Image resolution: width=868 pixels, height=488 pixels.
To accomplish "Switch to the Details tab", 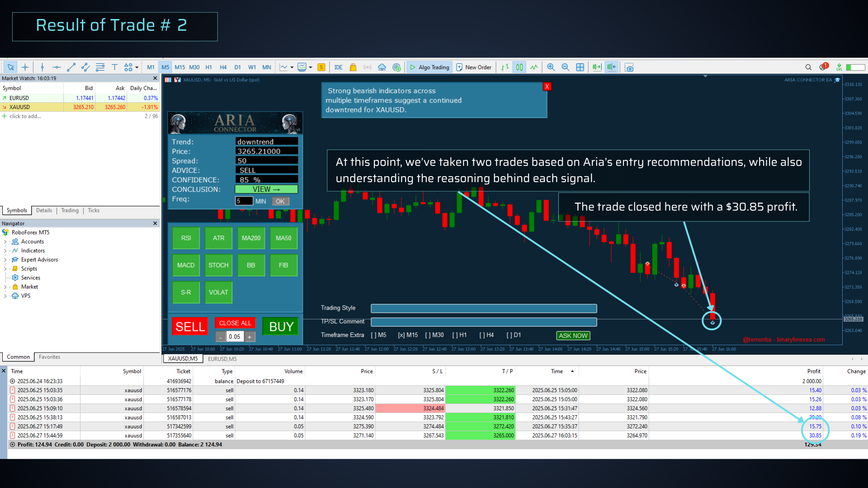I will [x=44, y=211].
